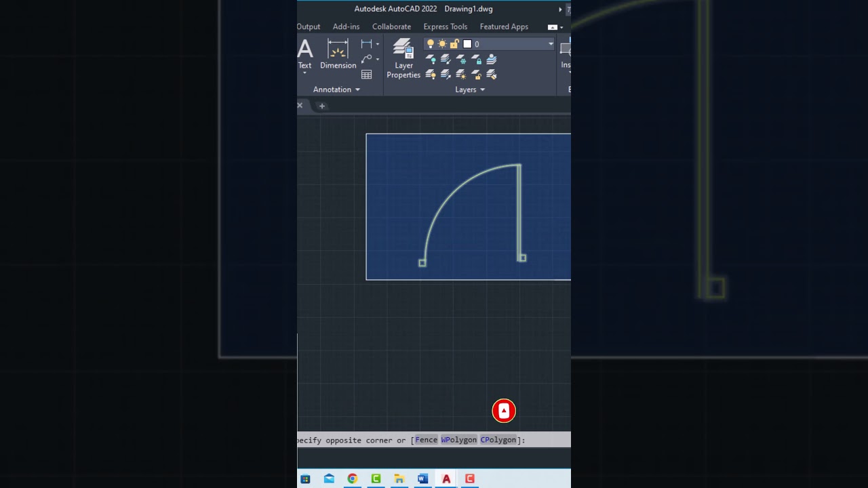The height and width of the screenshot is (488, 868).
Task: Create a new drawing tab
Action: (322, 106)
